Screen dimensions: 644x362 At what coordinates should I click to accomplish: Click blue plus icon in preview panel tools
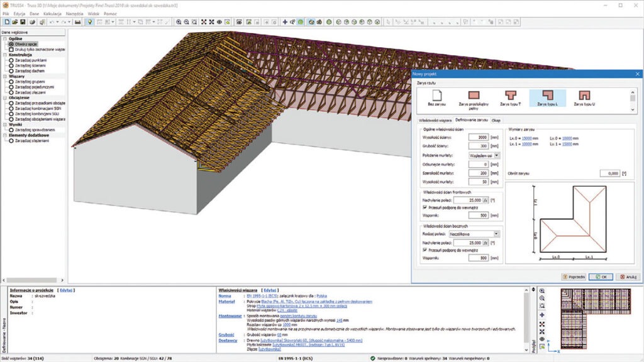542,315
